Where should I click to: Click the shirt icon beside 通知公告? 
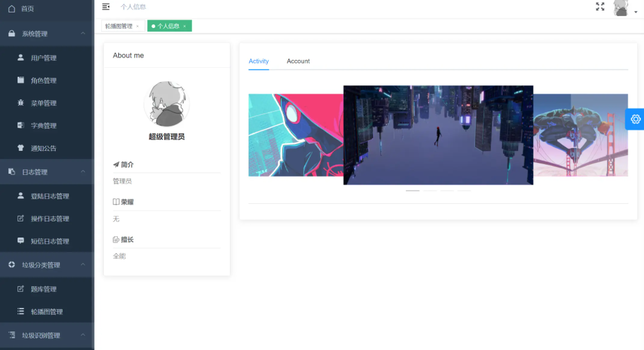coord(21,148)
